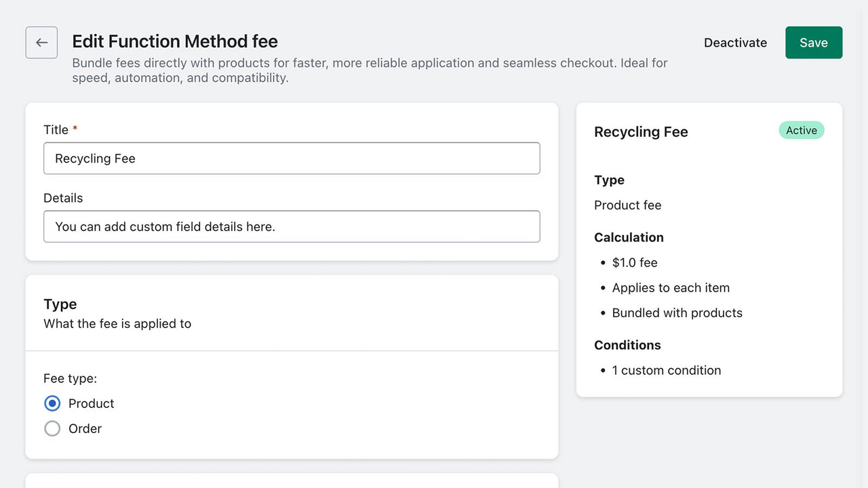Select the $1.0 fee calculation item
Image resolution: width=868 pixels, height=488 pixels.
(x=634, y=262)
